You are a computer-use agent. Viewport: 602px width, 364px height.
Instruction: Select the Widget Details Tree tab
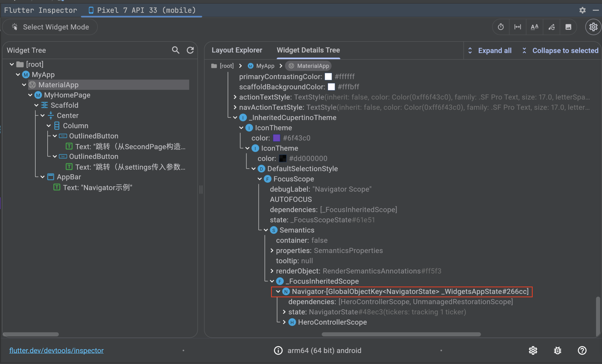pos(308,50)
